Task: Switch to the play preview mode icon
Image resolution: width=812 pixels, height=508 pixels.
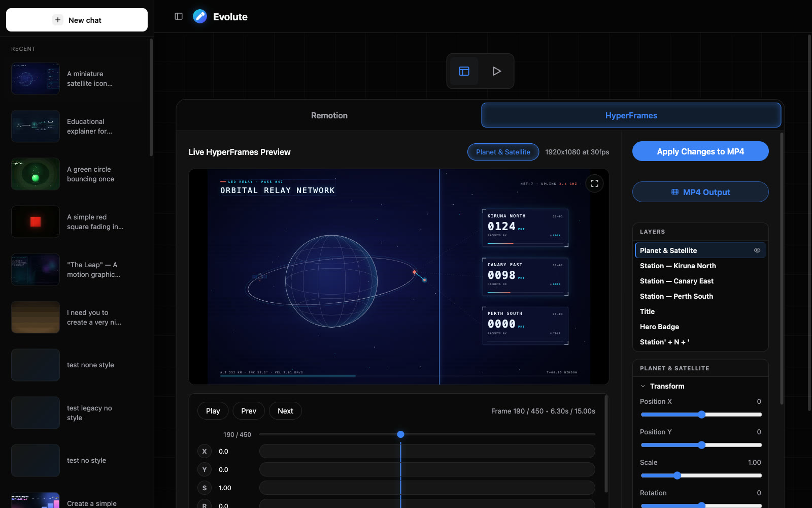Action: (x=496, y=71)
